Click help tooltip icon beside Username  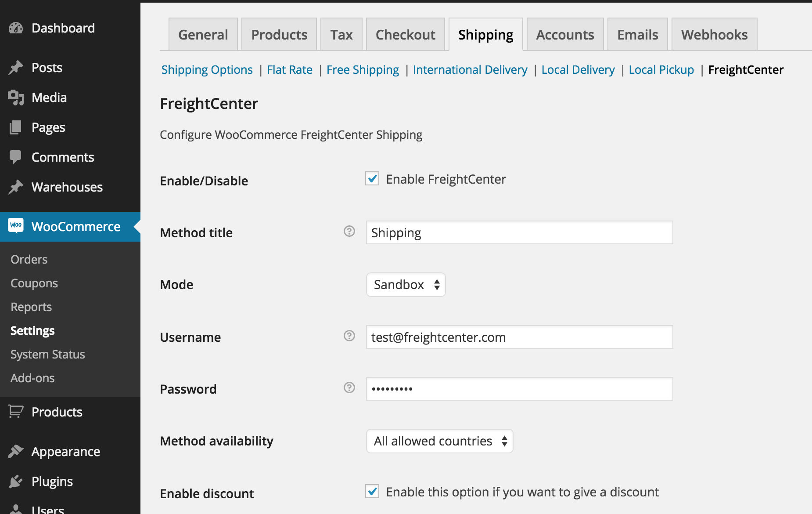[x=349, y=336]
